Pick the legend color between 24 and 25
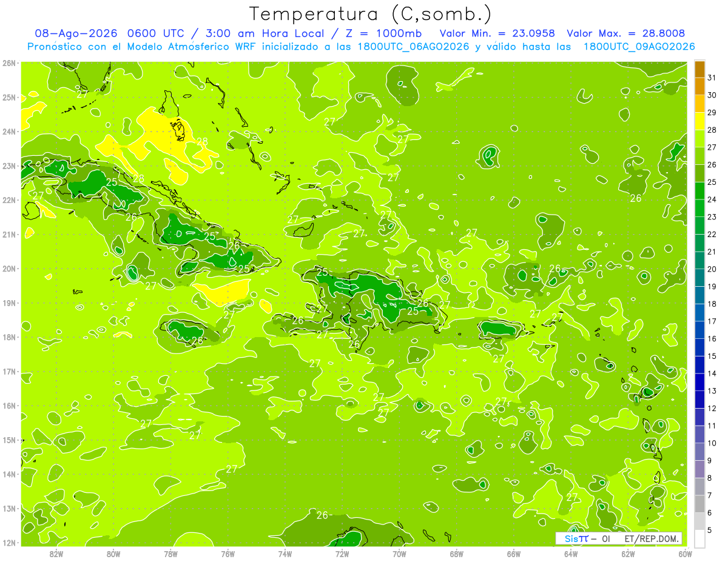The image size is (728, 562). tap(699, 192)
